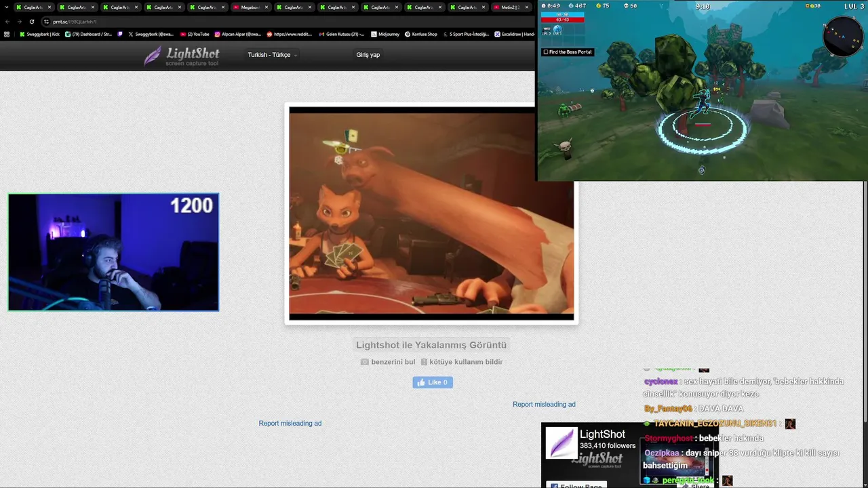Click the Lightshot ile Yakalanmış Görüntü heading
868x488 pixels.
click(431, 345)
